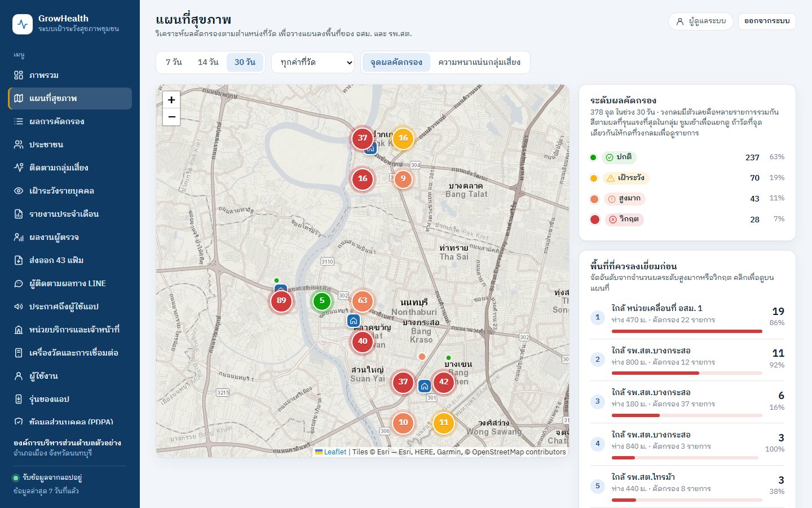Viewport: 812px width, 508px height.
Task: Click the GrowHealth logo icon
Action: click(x=23, y=24)
